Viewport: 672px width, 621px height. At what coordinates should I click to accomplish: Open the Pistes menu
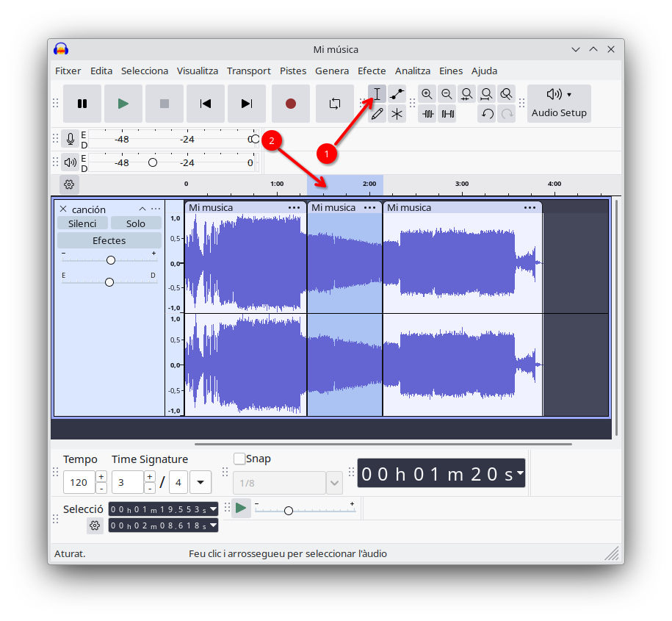pyautogui.click(x=293, y=71)
